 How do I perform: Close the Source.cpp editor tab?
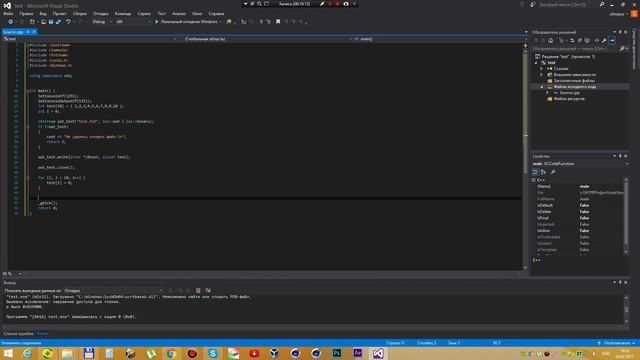click(x=34, y=32)
